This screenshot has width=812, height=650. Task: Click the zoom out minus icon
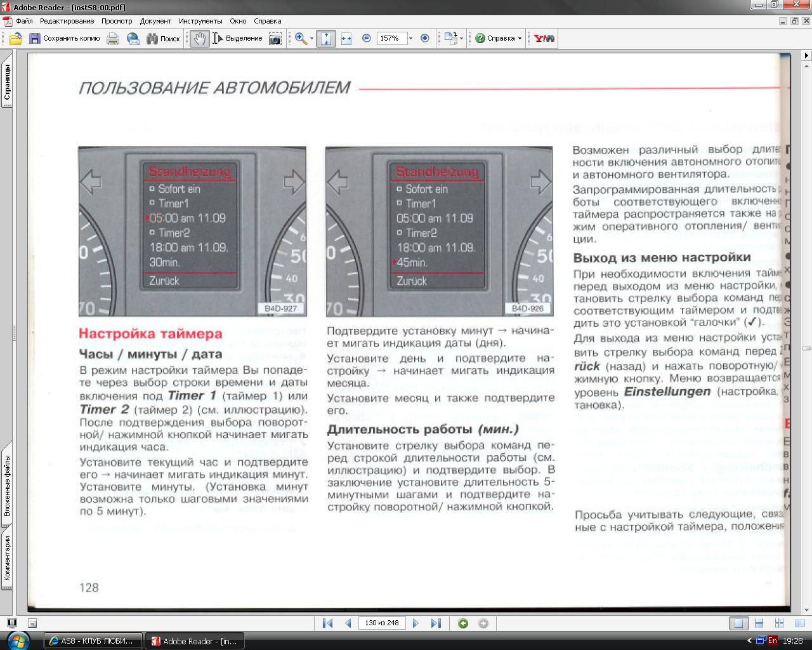point(366,39)
